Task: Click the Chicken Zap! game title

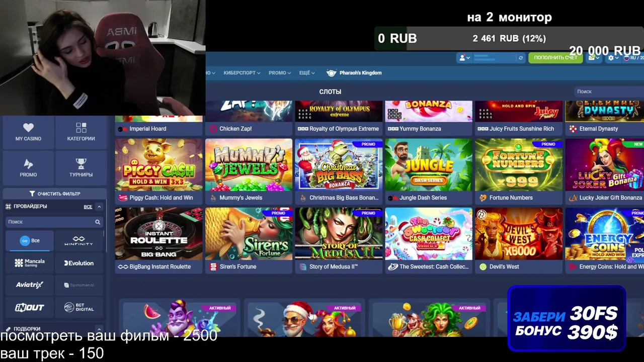Action: pyautogui.click(x=235, y=129)
